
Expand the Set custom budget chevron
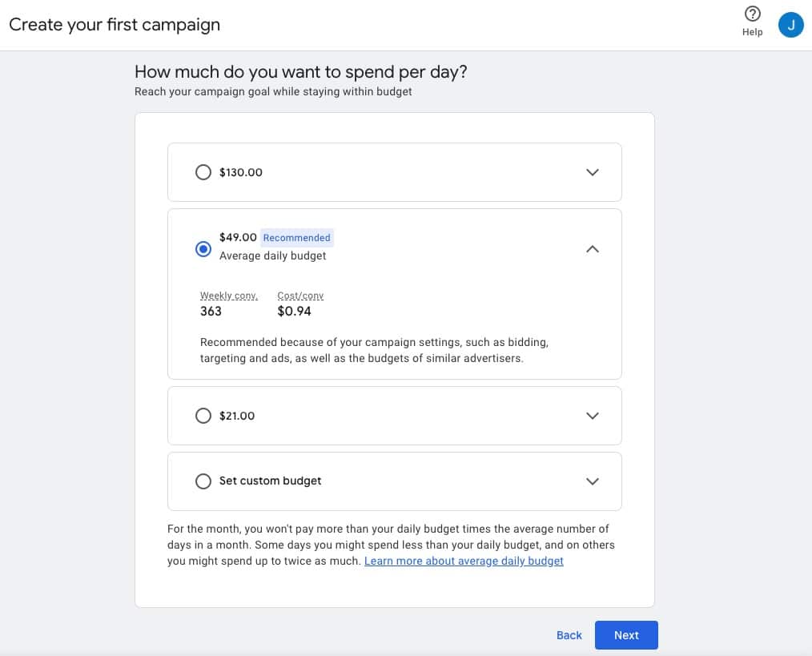[593, 481]
